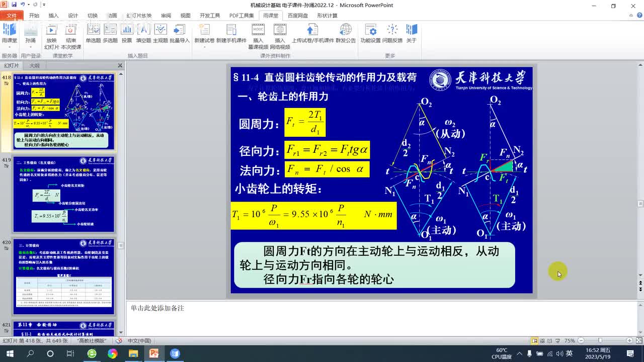Screen dimensions: 644x362
Task: Click the 75% zoom level
Action: 570,340
